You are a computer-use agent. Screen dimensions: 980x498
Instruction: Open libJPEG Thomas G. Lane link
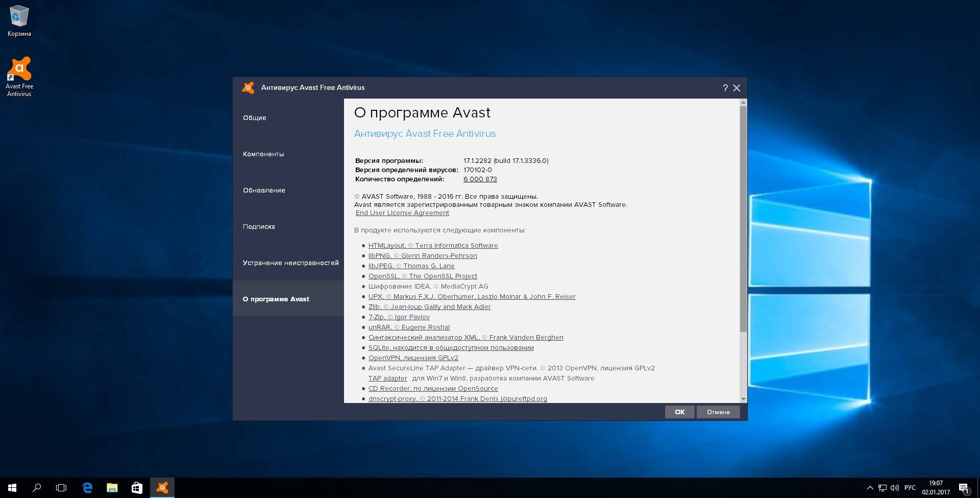(x=411, y=266)
